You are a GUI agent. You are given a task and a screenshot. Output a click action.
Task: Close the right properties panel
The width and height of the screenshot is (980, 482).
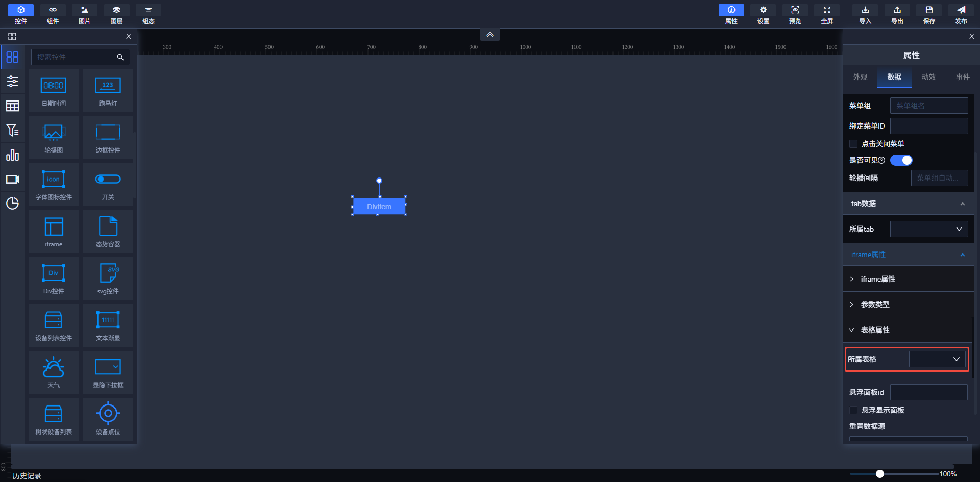pyautogui.click(x=972, y=36)
